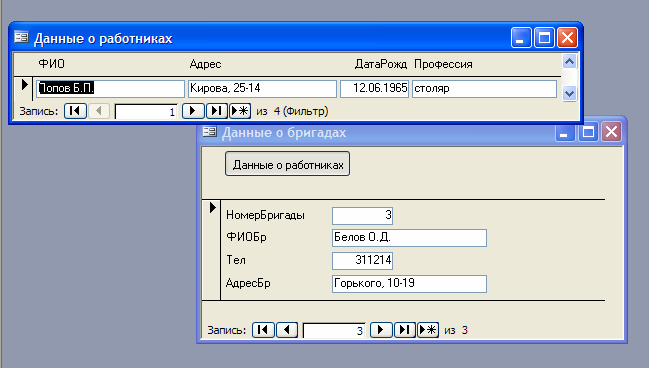Go to previous record in workers window
This screenshot has width=649, height=368.
99,111
